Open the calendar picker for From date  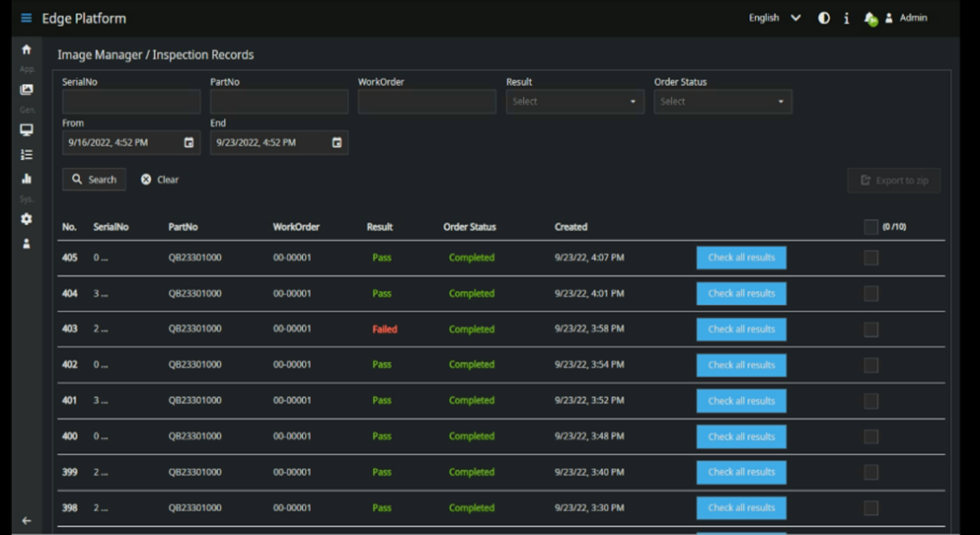point(188,142)
